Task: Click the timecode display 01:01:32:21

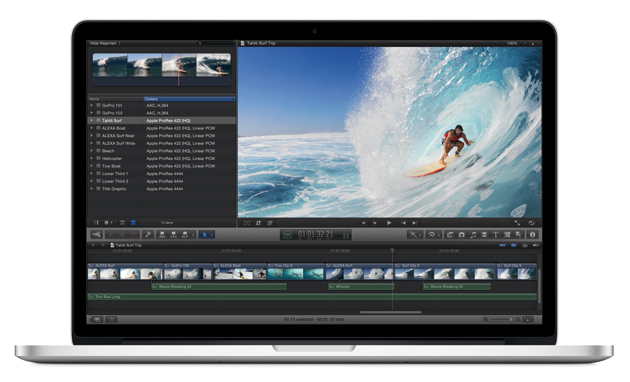Action: (315, 234)
